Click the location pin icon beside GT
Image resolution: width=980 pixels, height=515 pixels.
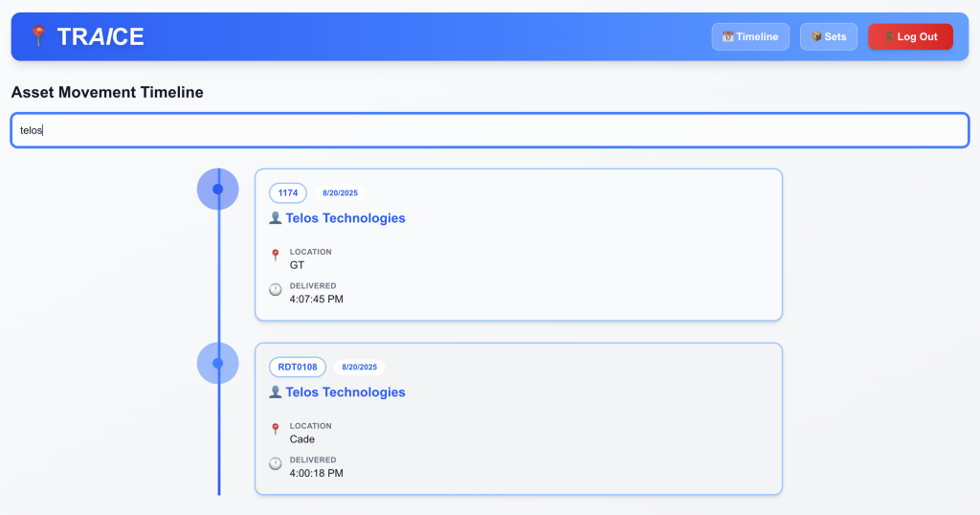pyautogui.click(x=276, y=256)
